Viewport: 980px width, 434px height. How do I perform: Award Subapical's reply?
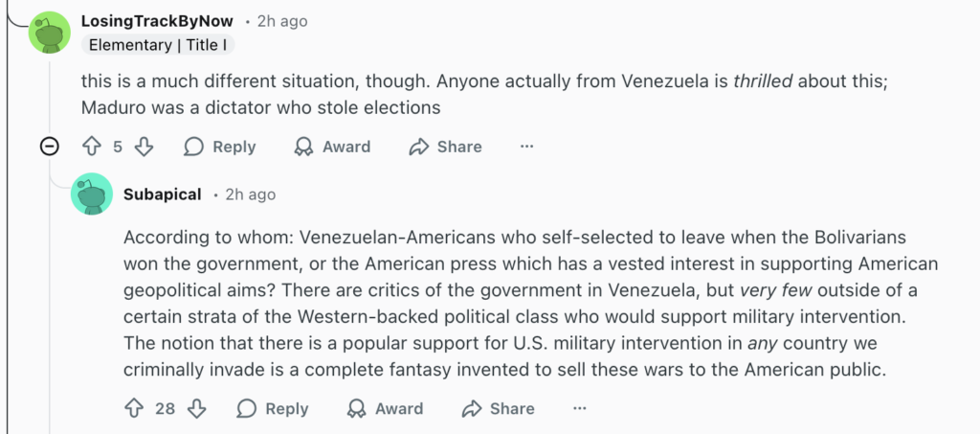click(385, 409)
